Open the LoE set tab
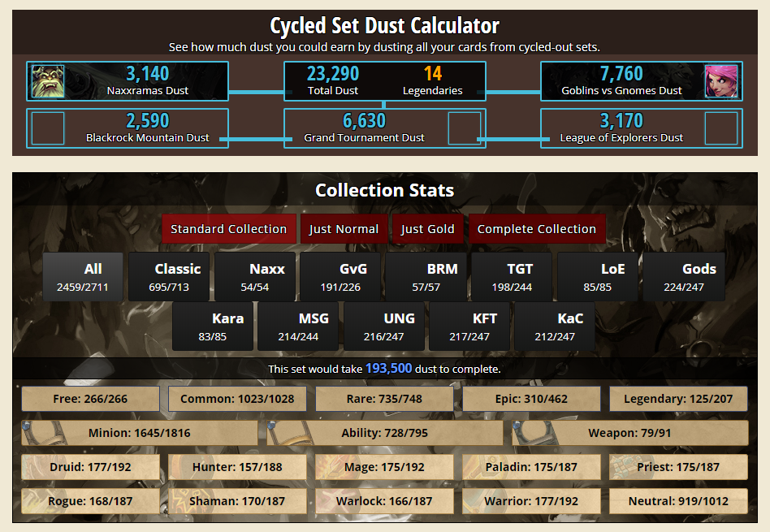Screen dimensions: 770x532 [x=598, y=277]
